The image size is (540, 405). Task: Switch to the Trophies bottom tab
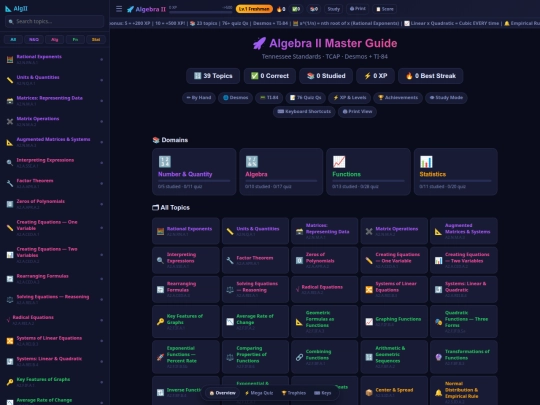[293, 393]
